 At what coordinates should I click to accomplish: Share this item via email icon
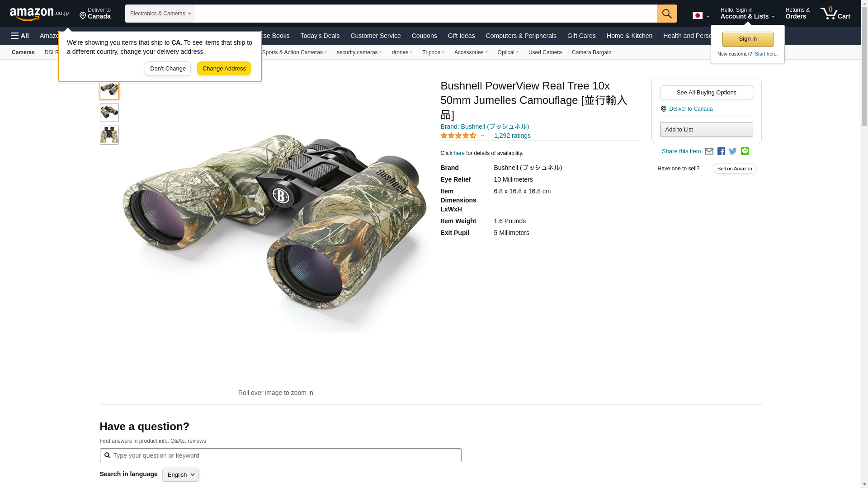(709, 151)
